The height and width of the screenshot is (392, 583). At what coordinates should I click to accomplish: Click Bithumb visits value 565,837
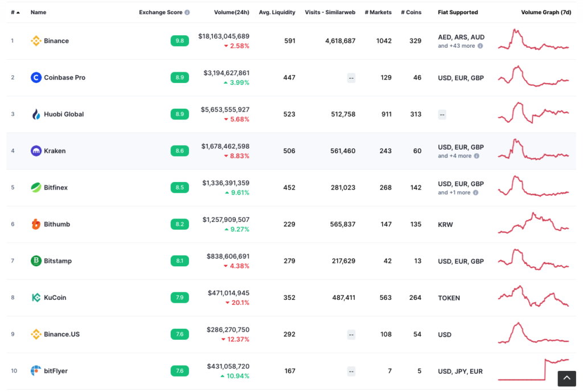click(343, 224)
